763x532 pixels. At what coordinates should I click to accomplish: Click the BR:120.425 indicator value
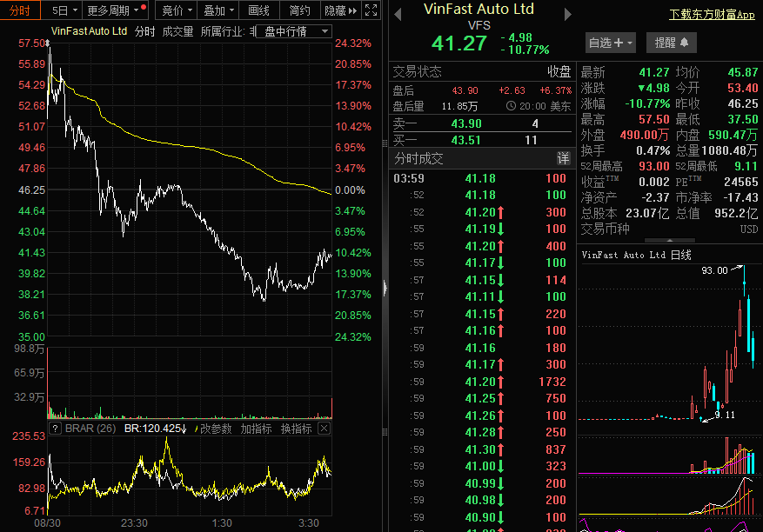click(155, 429)
